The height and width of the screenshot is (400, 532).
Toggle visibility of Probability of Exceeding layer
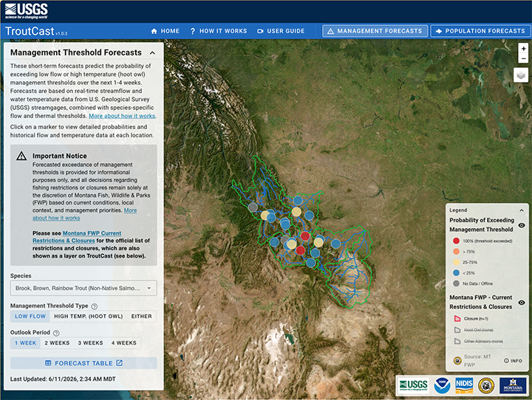pos(522,225)
